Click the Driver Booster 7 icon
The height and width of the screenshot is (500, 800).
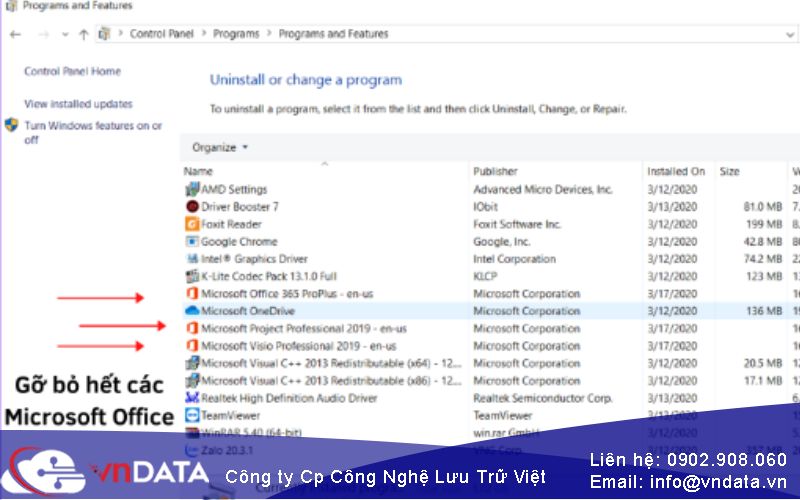tap(192, 207)
